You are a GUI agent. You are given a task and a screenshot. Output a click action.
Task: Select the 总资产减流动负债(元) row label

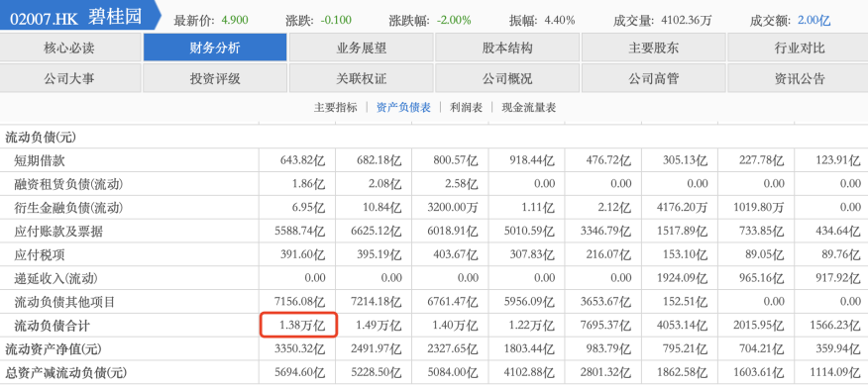coord(64,373)
